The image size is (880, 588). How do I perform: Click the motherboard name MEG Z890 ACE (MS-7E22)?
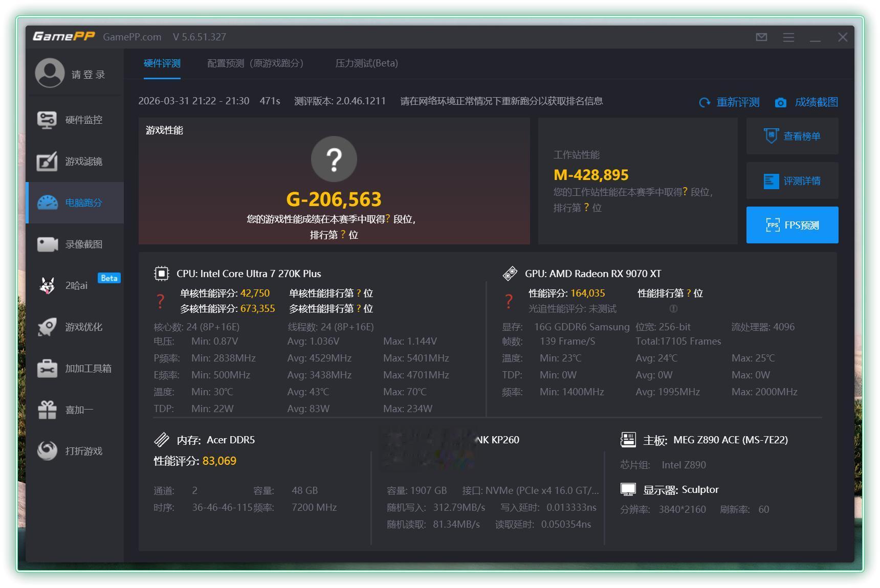(731, 440)
